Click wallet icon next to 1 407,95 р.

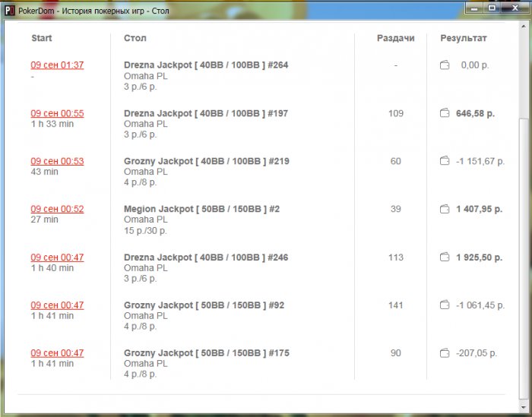[445, 209]
